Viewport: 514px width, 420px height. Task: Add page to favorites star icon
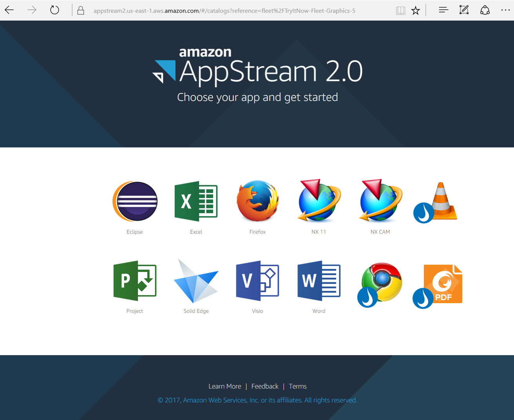pyautogui.click(x=416, y=11)
